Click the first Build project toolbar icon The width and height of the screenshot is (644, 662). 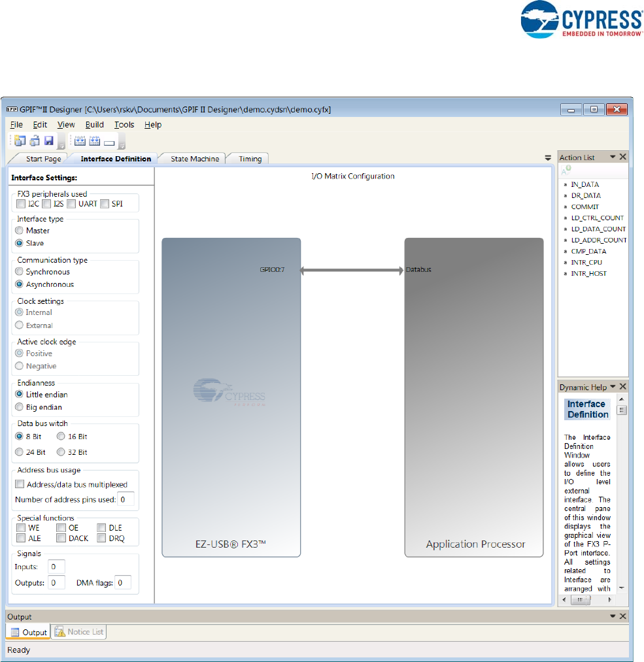pyautogui.click(x=80, y=141)
